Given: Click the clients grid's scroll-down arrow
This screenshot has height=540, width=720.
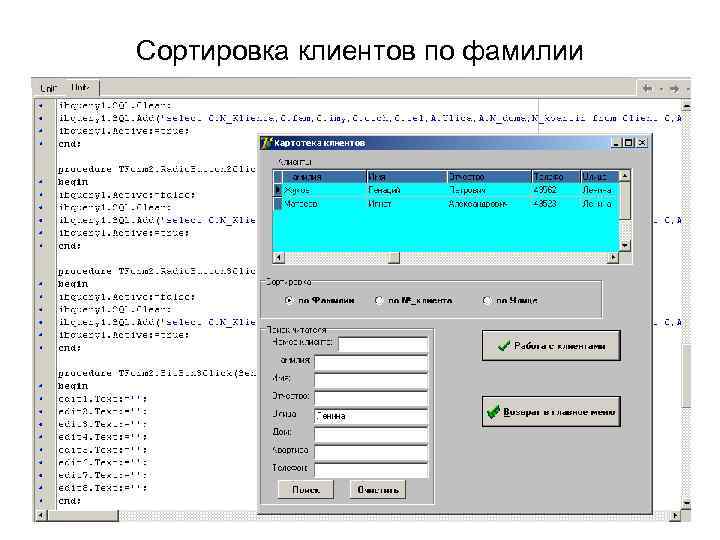Looking at the screenshot, I should click(624, 246).
